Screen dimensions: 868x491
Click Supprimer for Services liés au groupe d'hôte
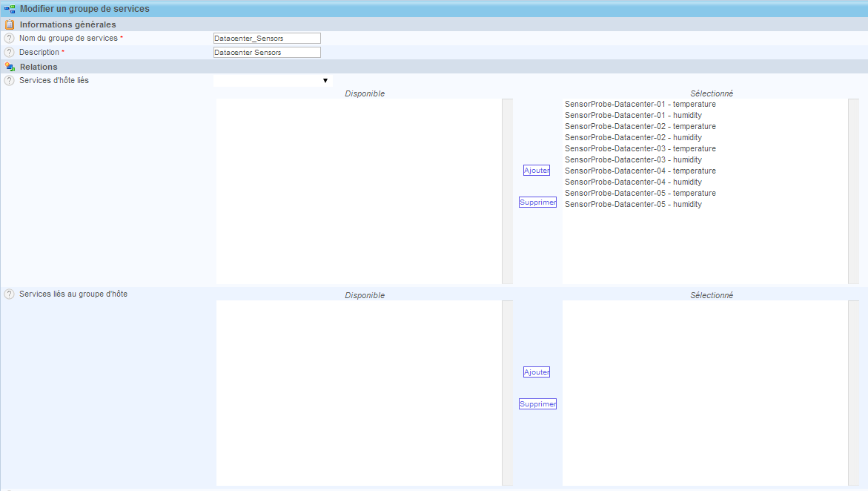pyautogui.click(x=537, y=404)
